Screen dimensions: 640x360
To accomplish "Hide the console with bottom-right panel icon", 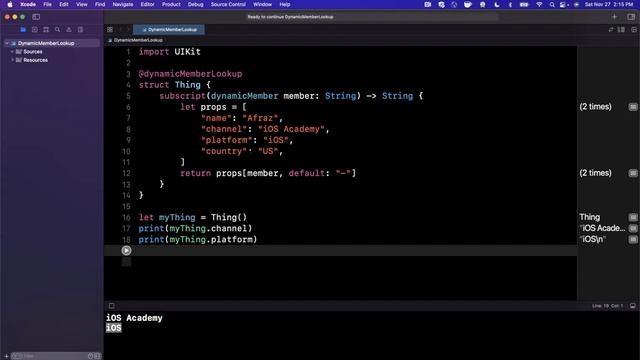I will (633, 306).
